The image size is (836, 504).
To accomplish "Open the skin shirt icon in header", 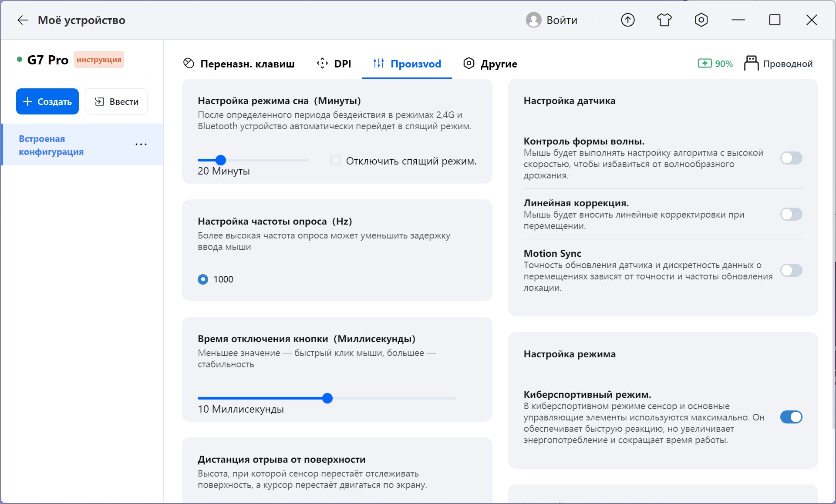I will (664, 20).
